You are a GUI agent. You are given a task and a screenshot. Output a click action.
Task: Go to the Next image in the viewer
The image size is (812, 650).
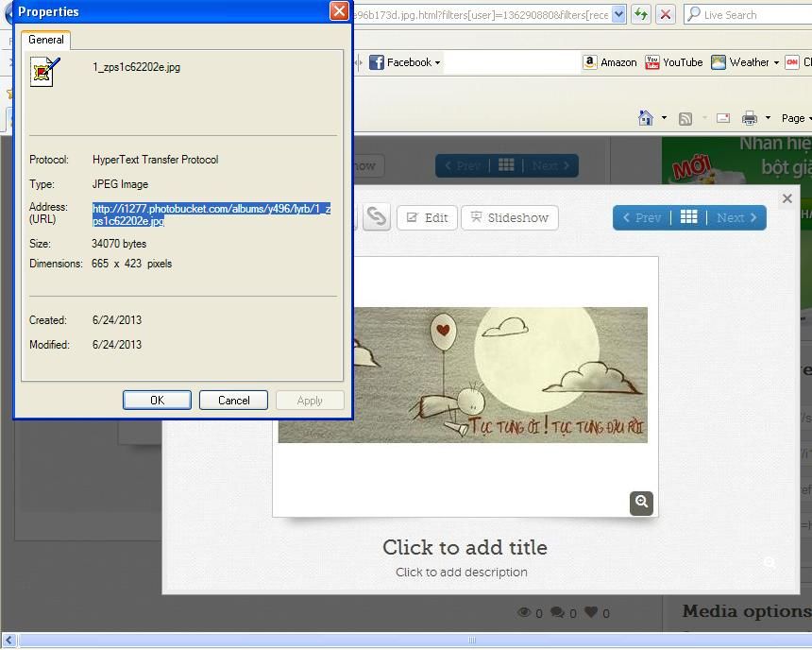(736, 217)
